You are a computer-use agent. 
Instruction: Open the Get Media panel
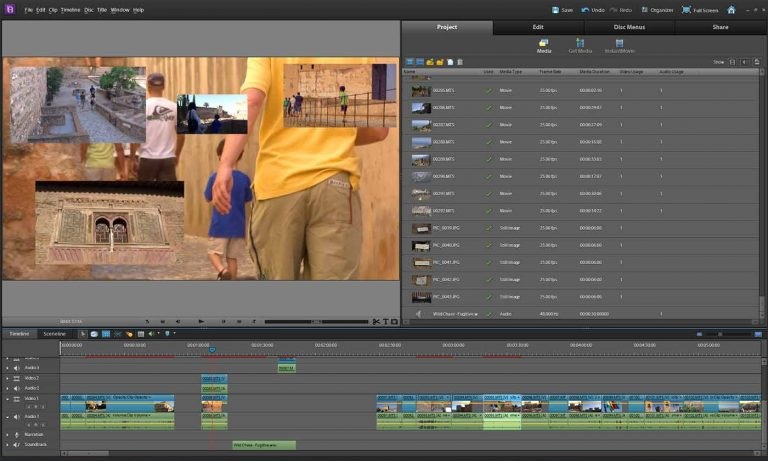click(x=580, y=45)
